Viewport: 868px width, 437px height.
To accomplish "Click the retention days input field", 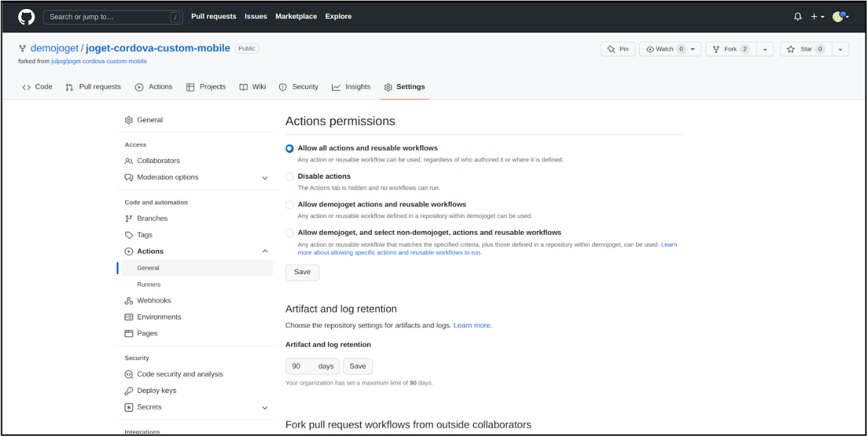I will (312, 366).
